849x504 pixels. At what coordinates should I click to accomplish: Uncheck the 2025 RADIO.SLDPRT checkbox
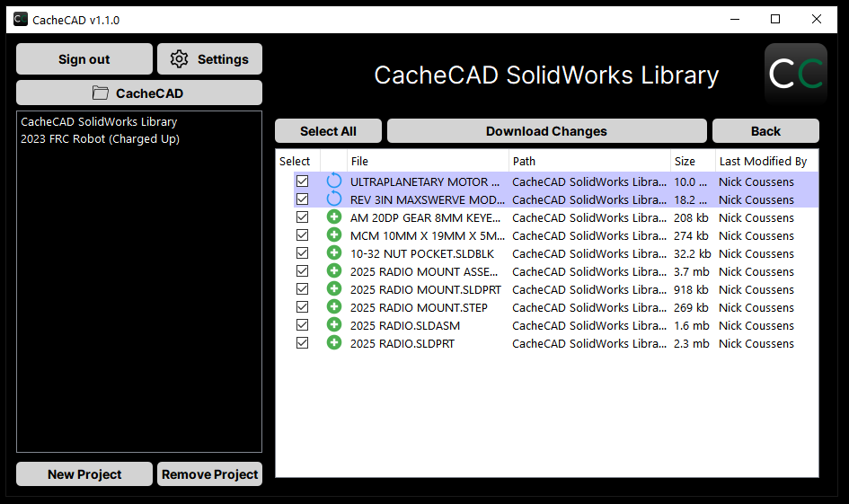click(x=302, y=342)
